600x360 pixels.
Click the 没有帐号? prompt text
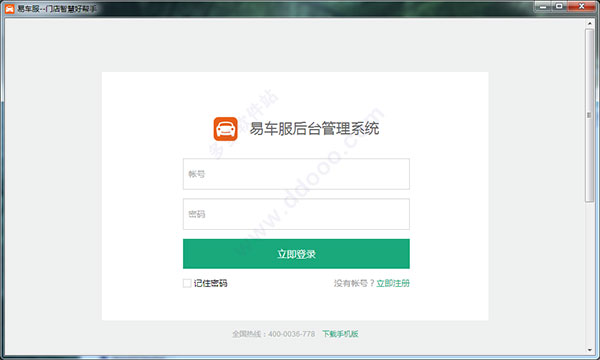[x=354, y=283]
